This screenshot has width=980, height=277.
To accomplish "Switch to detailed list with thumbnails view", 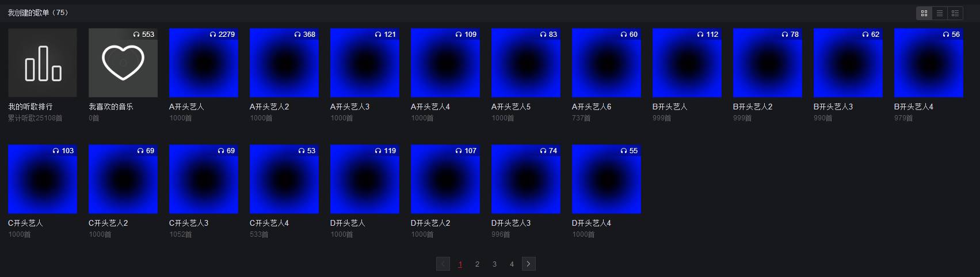I will click(x=955, y=13).
